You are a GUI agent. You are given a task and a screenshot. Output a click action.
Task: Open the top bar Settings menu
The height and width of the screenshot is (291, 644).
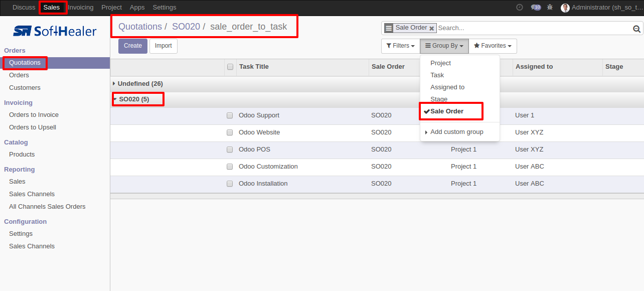coord(165,8)
